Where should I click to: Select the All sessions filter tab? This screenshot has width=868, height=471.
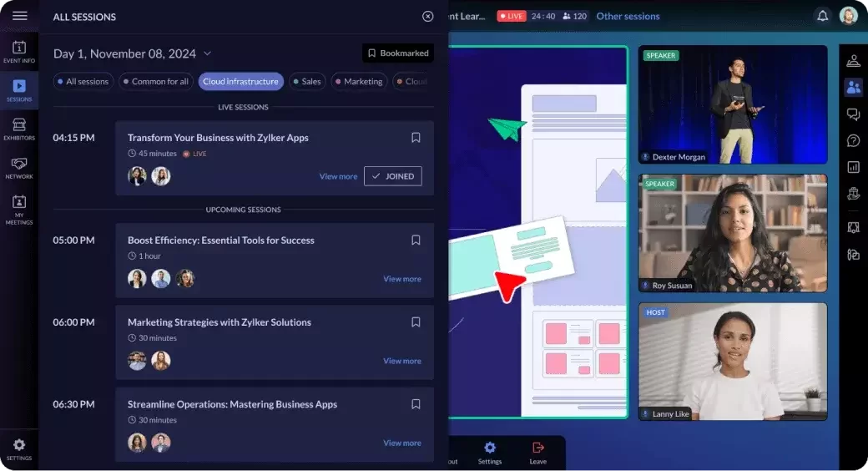click(x=83, y=82)
